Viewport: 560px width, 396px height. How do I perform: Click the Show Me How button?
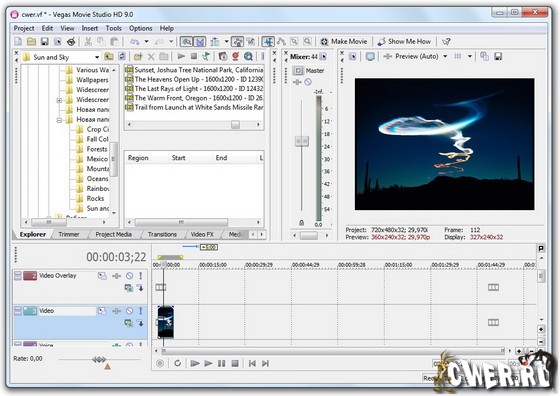[x=404, y=42]
